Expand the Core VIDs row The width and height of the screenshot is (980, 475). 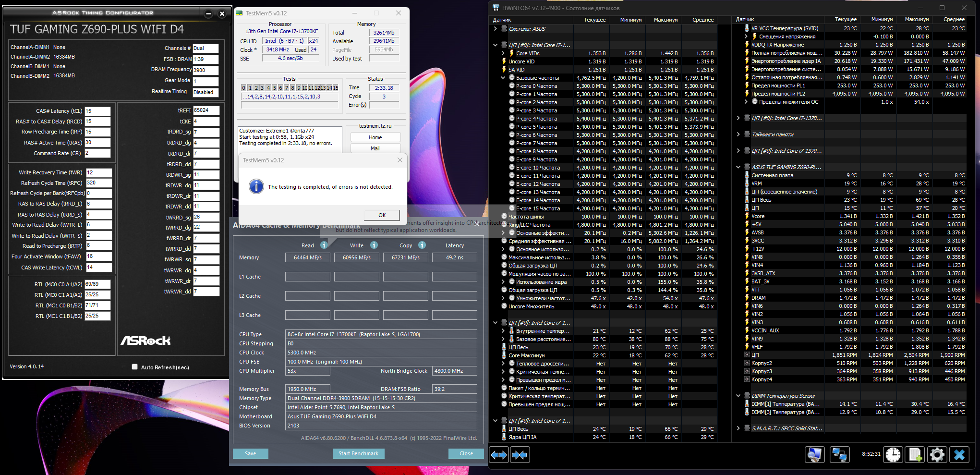[x=503, y=53]
